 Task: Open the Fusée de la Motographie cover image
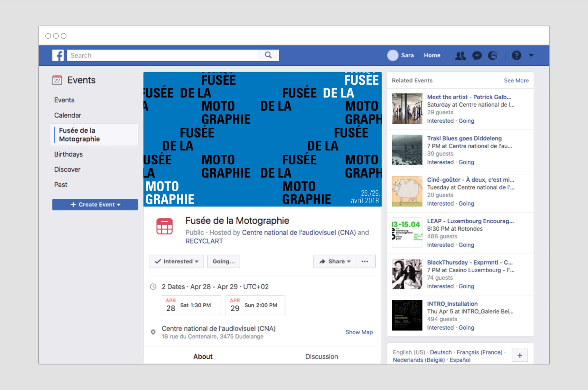coord(262,139)
